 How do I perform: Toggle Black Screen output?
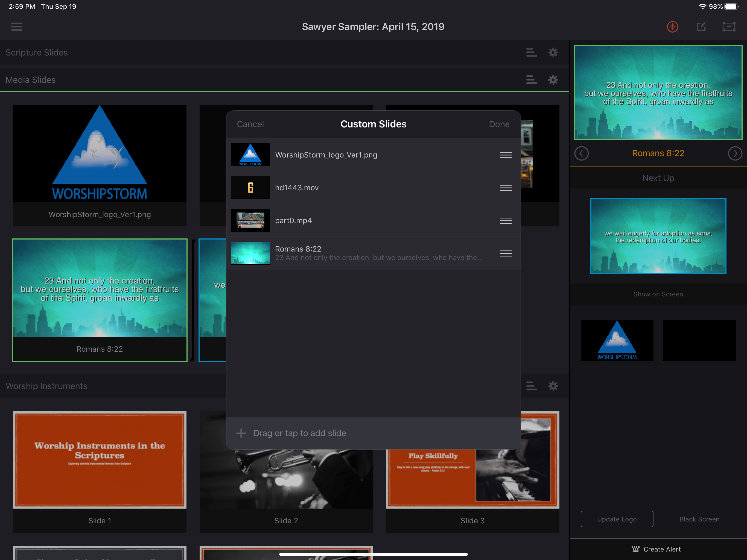(x=699, y=519)
